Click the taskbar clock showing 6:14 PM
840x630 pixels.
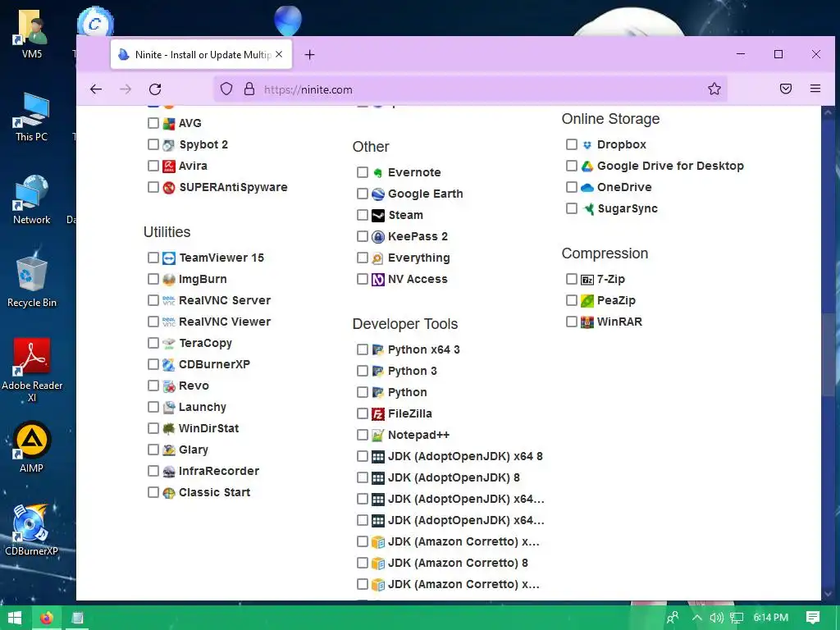(x=770, y=618)
